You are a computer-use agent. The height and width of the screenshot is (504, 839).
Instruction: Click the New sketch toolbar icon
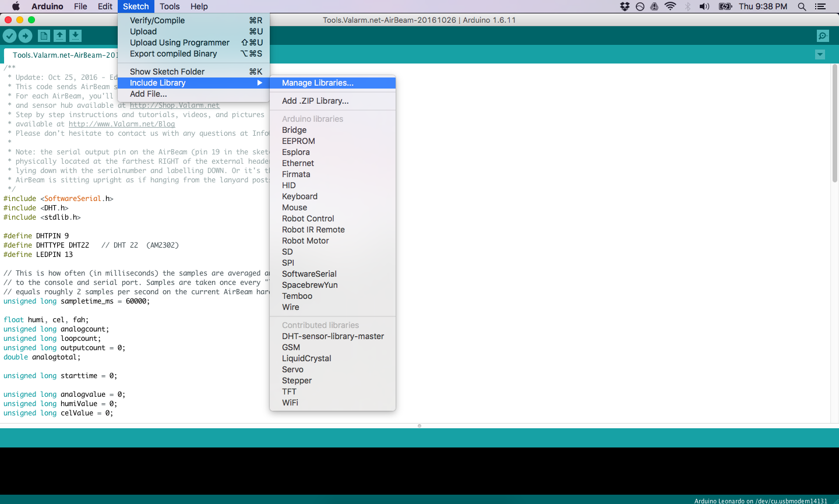(44, 36)
